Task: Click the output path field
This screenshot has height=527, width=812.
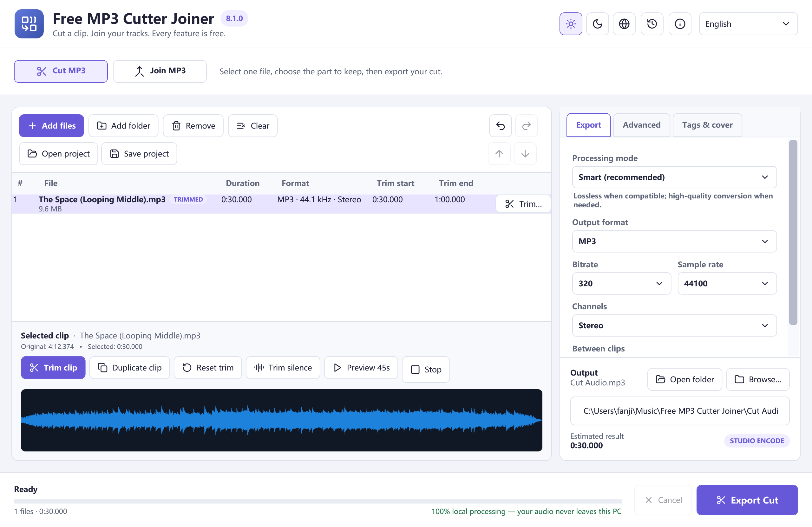Action: click(x=680, y=411)
